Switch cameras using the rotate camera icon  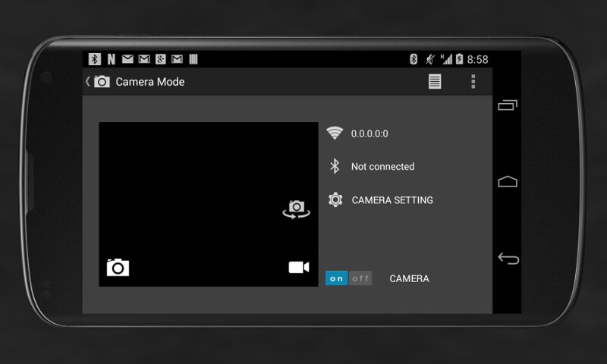(x=296, y=209)
